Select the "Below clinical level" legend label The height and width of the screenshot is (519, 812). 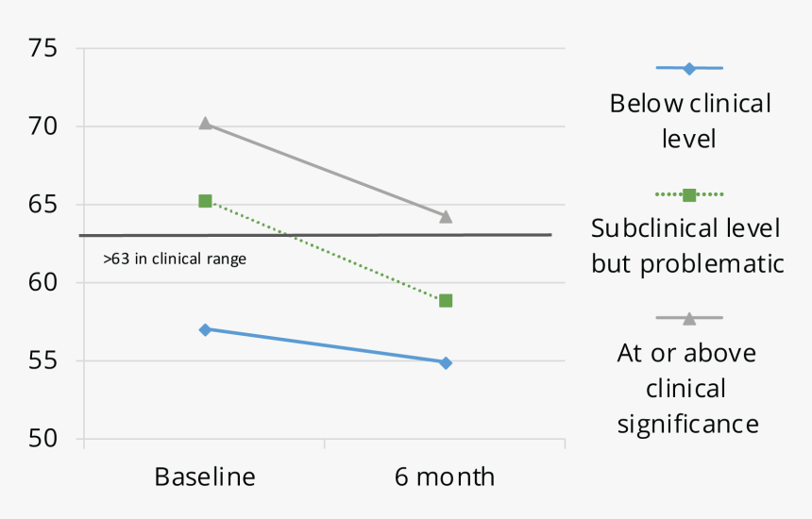(689, 121)
